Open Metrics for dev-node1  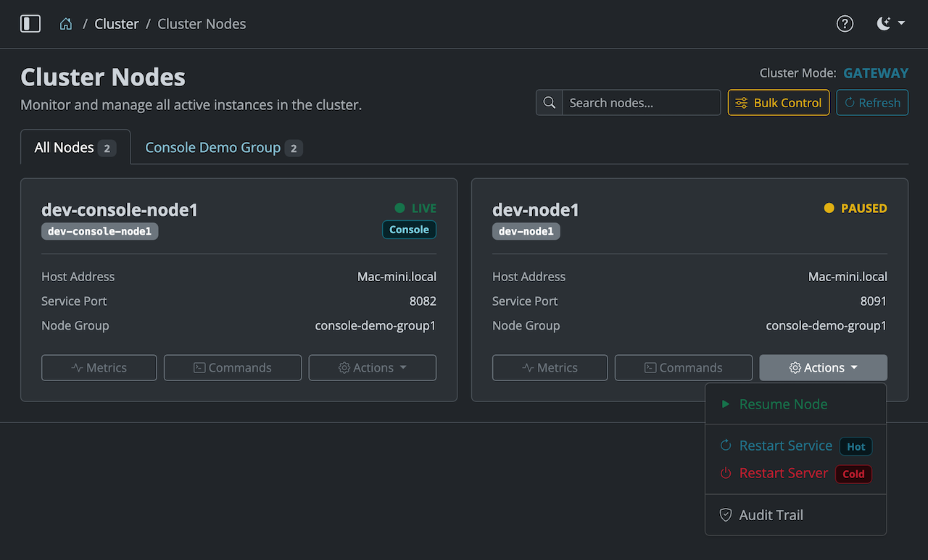tap(550, 367)
